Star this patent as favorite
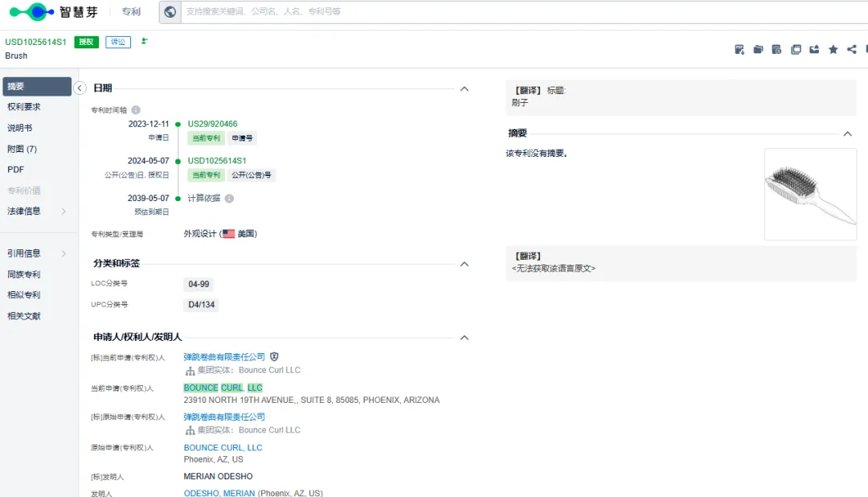Screen dimensions: 868x497 point(833,50)
